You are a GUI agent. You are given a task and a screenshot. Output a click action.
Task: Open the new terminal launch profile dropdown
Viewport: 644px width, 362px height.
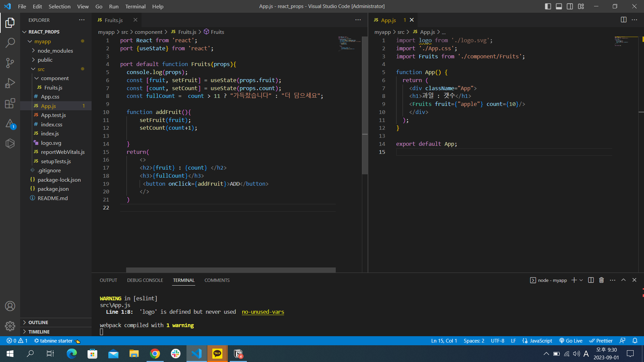click(581, 280)
